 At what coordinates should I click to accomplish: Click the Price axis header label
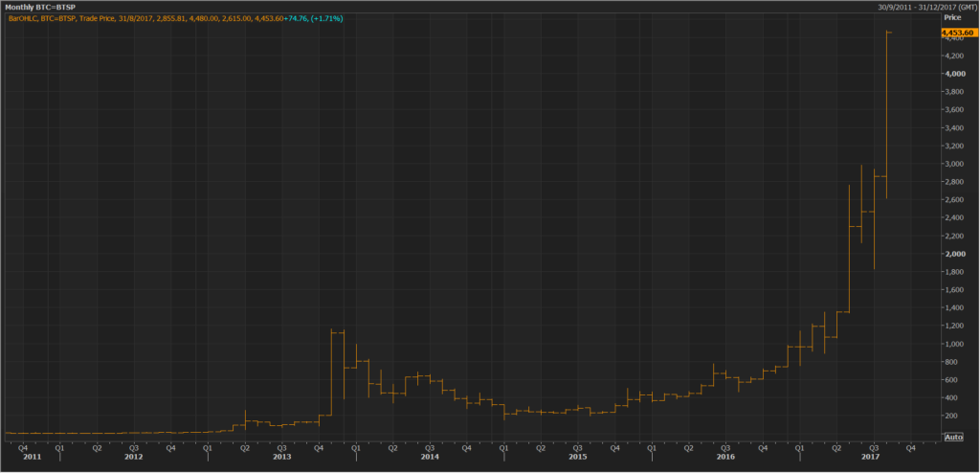tap(951, 17)
